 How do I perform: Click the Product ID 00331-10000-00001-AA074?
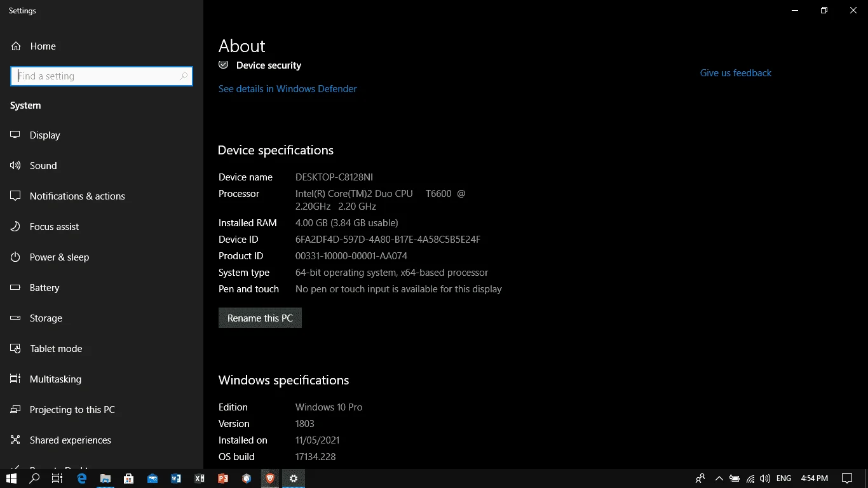351,256
